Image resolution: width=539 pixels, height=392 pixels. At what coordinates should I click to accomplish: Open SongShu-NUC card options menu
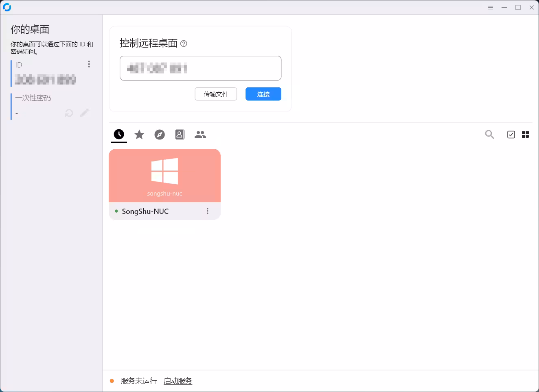tap(208, 211)
